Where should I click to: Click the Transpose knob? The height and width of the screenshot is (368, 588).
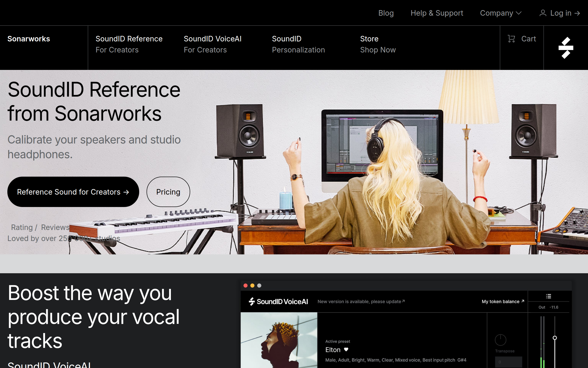(500, 340)
